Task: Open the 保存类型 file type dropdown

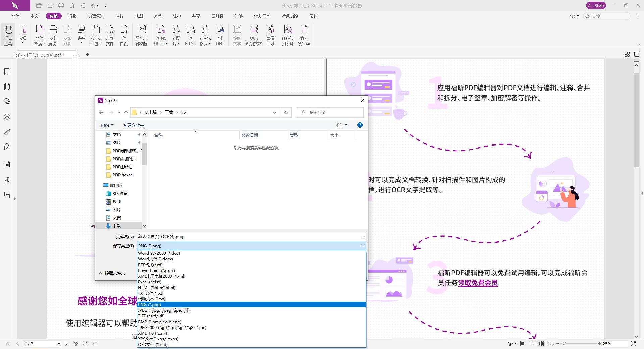Action: pos(362,246)
